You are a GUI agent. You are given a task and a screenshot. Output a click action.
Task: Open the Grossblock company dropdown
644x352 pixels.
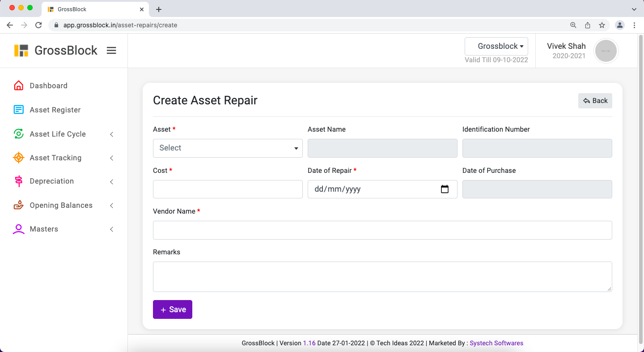(x=496, y=46)
